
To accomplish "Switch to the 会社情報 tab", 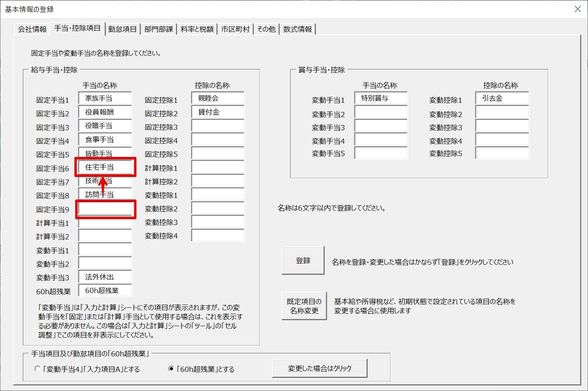I will click(32, 29).
